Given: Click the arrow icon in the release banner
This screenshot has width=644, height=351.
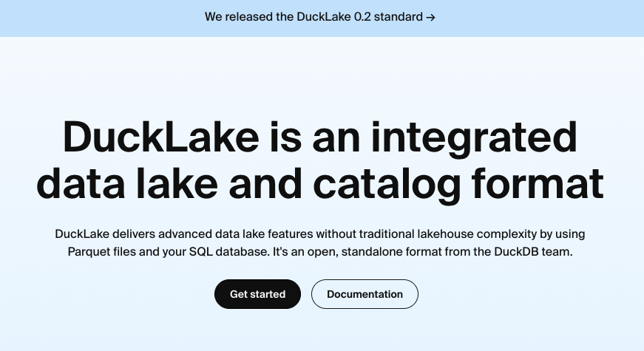Looking at the screenshot, I should point(430,17).
